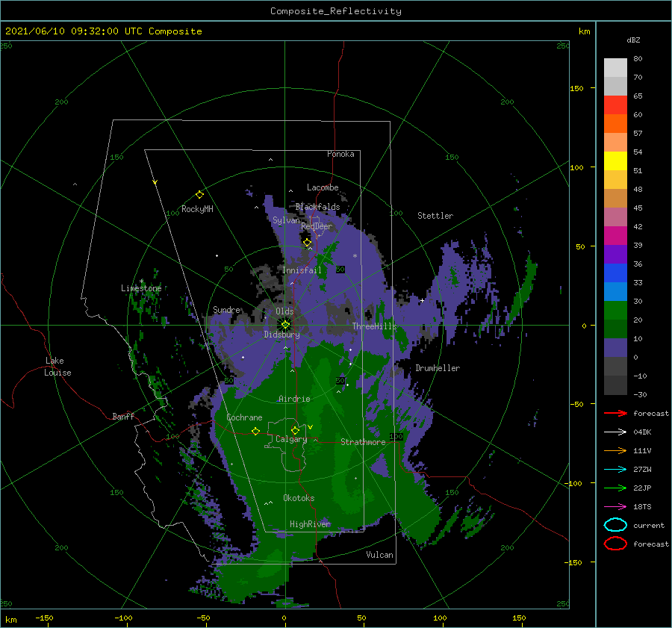Click the HighRiver label
This screenshot has width=672, height=628.
pos(310,524)
